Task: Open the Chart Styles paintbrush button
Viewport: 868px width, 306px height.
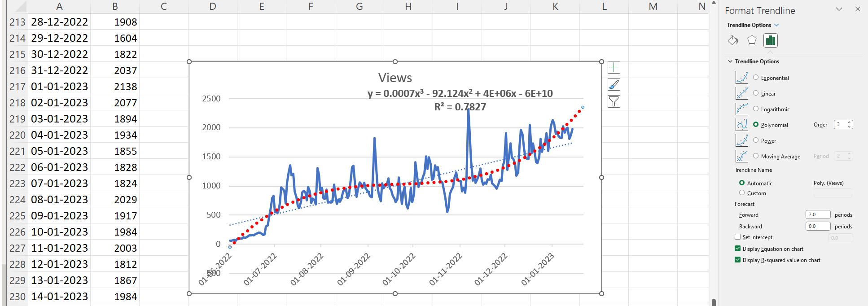Action: click(x=614, y=84)
